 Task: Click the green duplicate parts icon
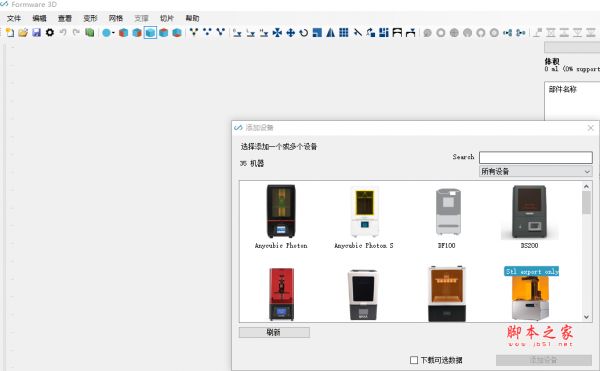(90, 33)
